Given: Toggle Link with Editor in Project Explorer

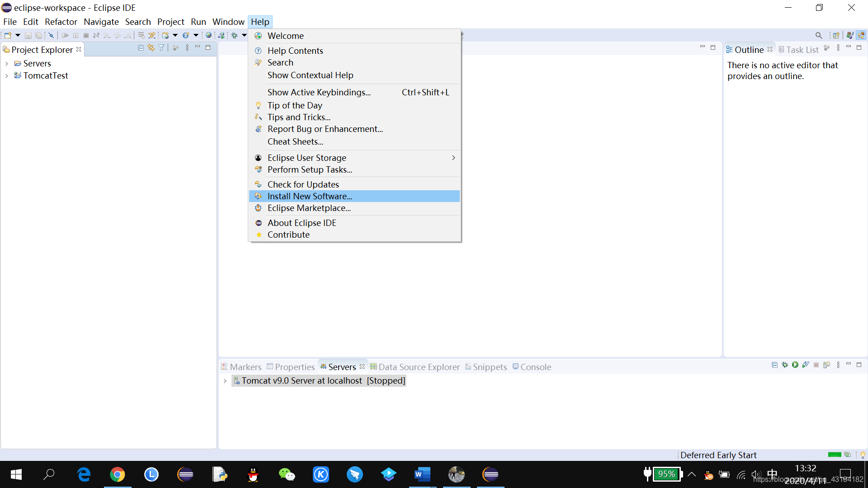Looking at the screenshot, I should [151, 47].
